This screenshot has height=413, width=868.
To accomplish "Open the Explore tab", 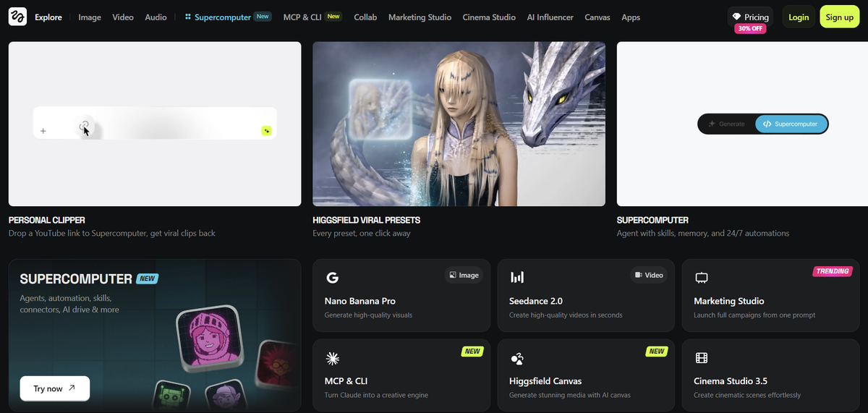I will (x=48, y=17).
